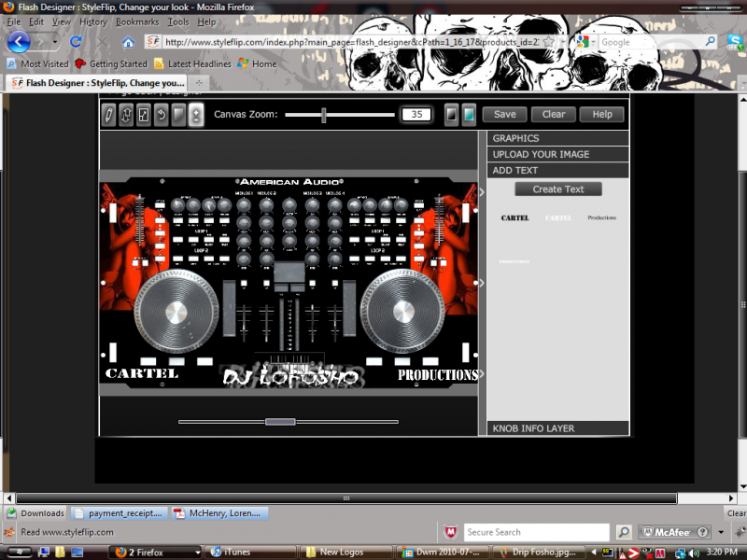The width and height of the screenshot is (747, 560).
Task: Open the History menu
Action: point(93,21)
